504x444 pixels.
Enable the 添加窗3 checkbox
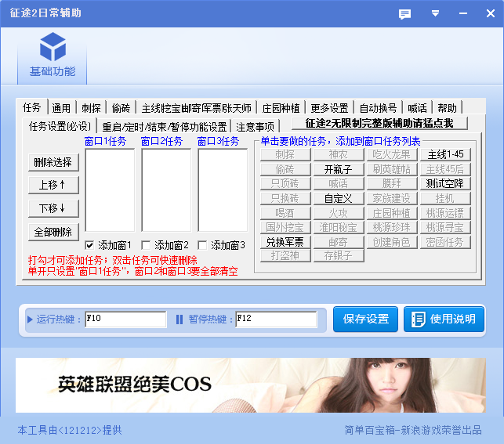[x=202, y=246]
